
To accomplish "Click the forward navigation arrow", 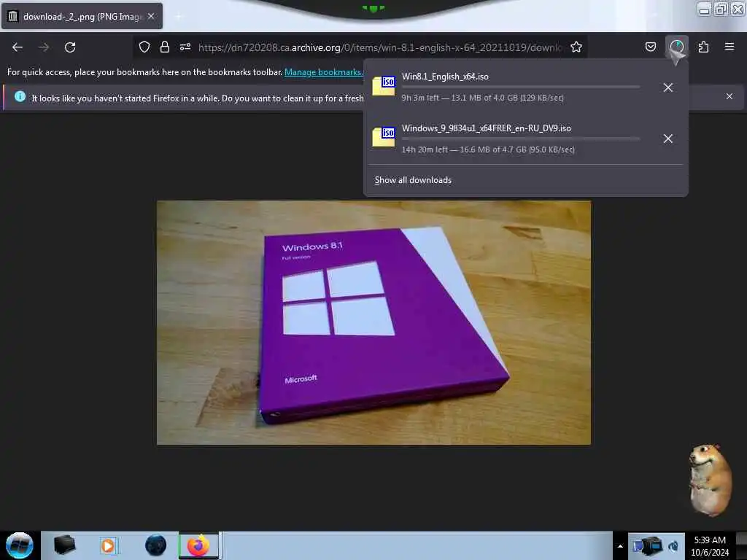I will (x=44, y=47).
